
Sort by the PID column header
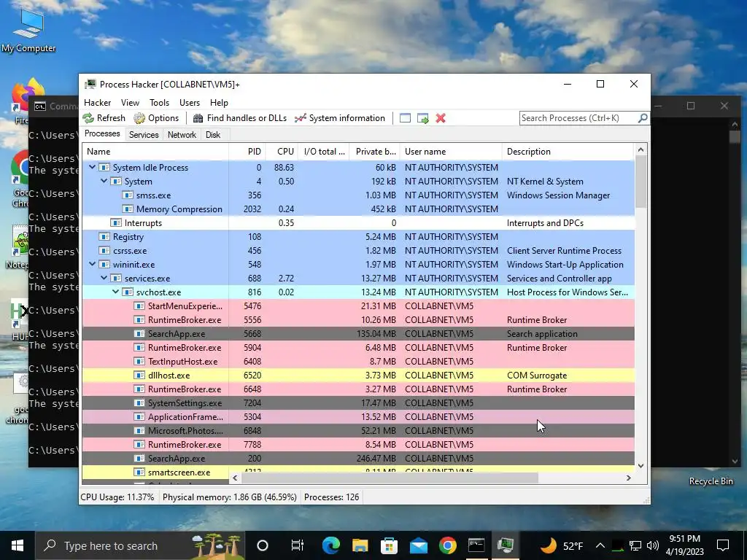tap(247, 152)
